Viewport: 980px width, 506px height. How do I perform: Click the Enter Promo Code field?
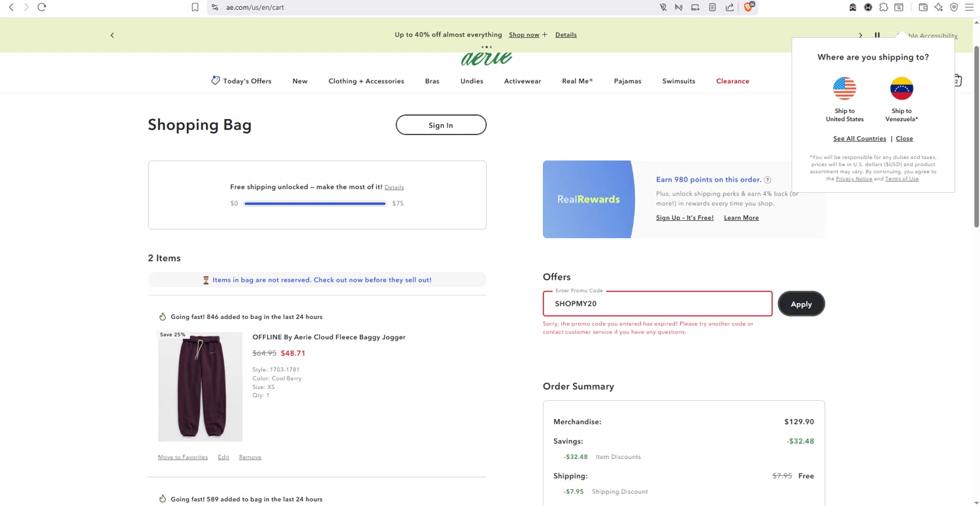(x=657, y=303)
